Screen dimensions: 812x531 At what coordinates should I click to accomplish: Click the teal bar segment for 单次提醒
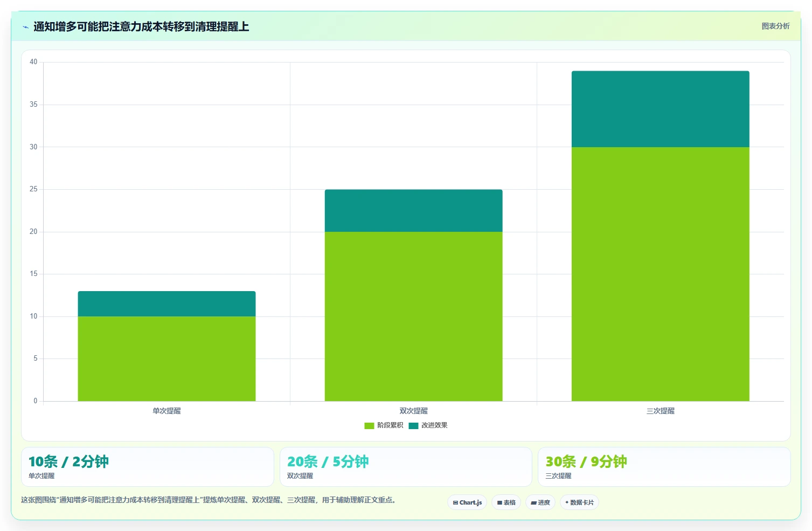(166, 304)
